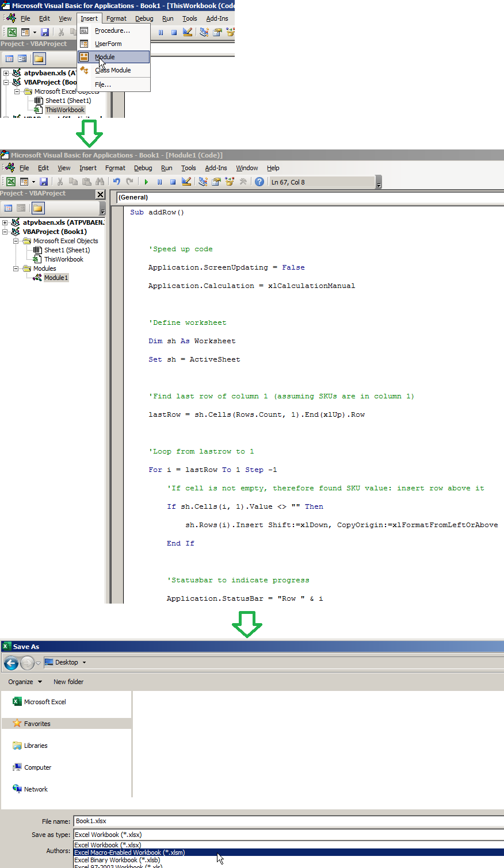
Task: Choose File... from the Insert menu
Action: (x=114, y=85)
